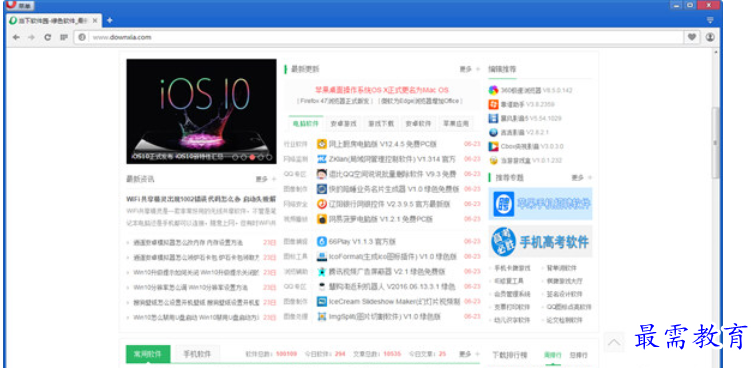Close the 当下软件园 browser tab
This screenshot has width=756, height=368.
click(95, 21)
